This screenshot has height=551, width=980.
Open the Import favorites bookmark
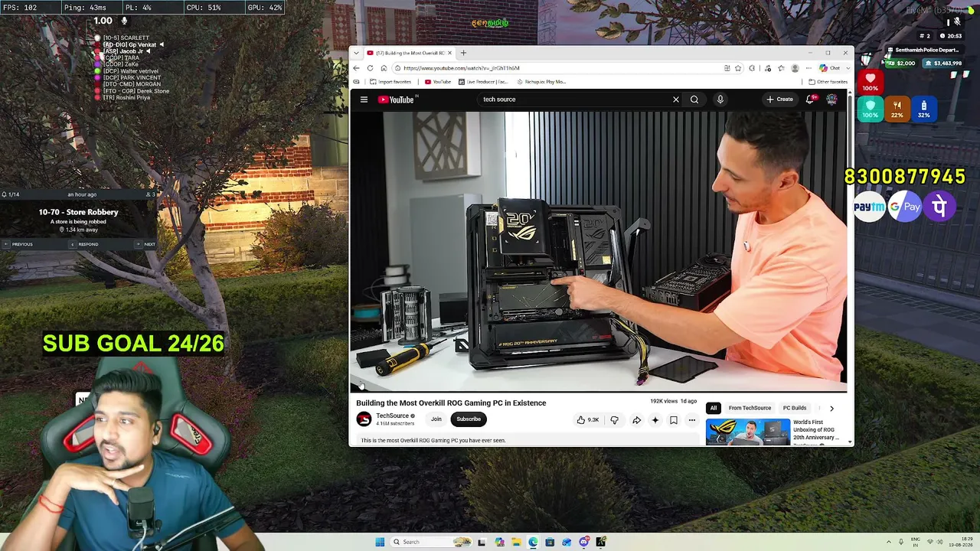[390, 82]
